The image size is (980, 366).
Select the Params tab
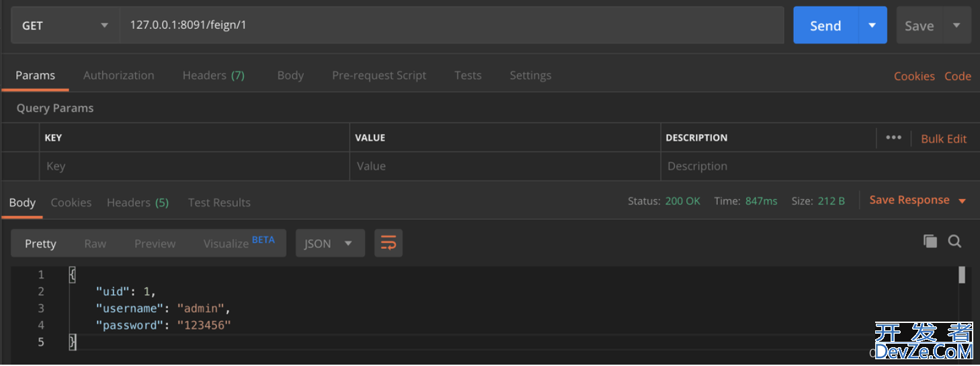click(35, 75)
